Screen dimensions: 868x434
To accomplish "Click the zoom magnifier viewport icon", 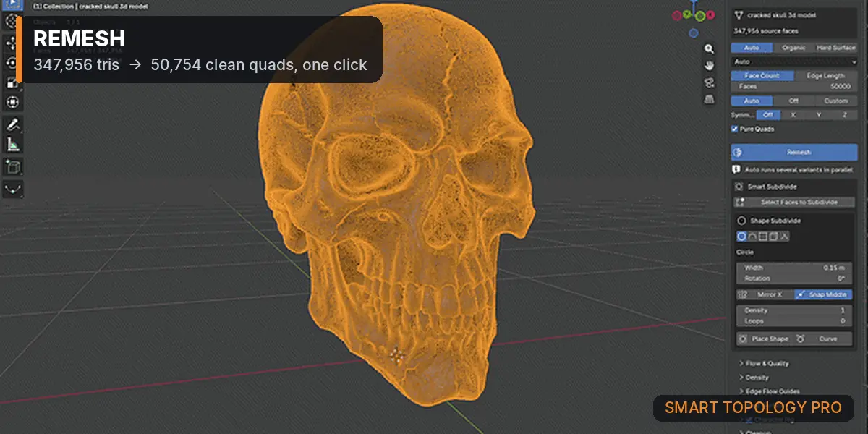I will click(710, 49).
